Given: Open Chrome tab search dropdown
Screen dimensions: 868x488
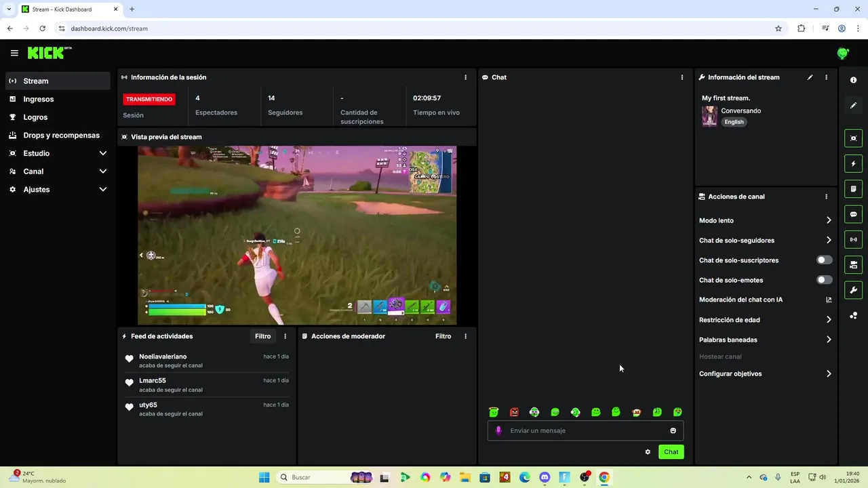Looking at the screenshot, I should [x=9, y=9].
